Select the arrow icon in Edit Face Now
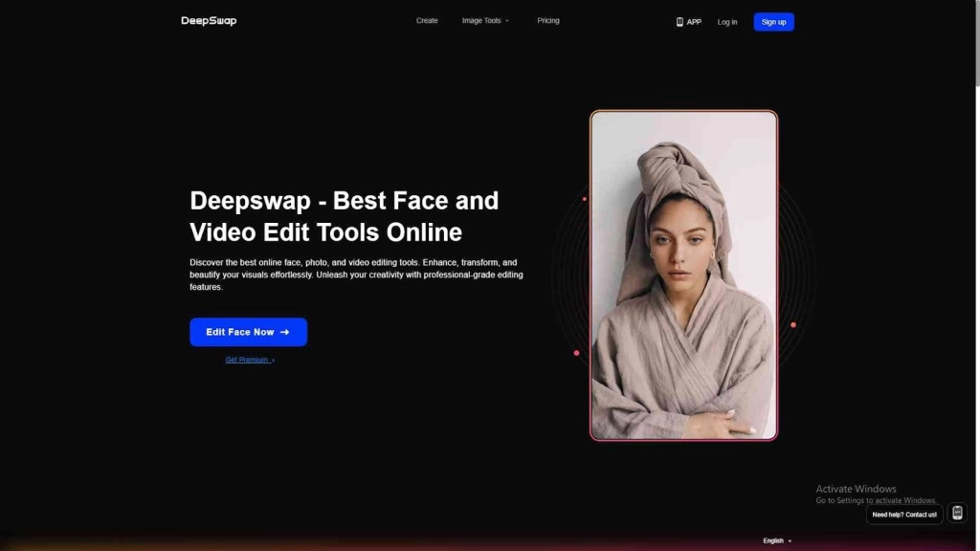 (x=283, y=332)
